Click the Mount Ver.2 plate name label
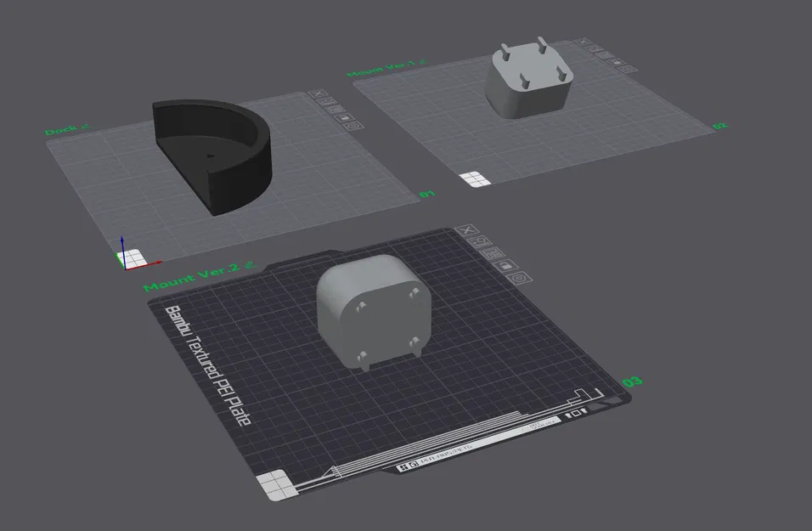Viewport: 812px width, 531px height. pyautogui.click(x=192, y=278)
